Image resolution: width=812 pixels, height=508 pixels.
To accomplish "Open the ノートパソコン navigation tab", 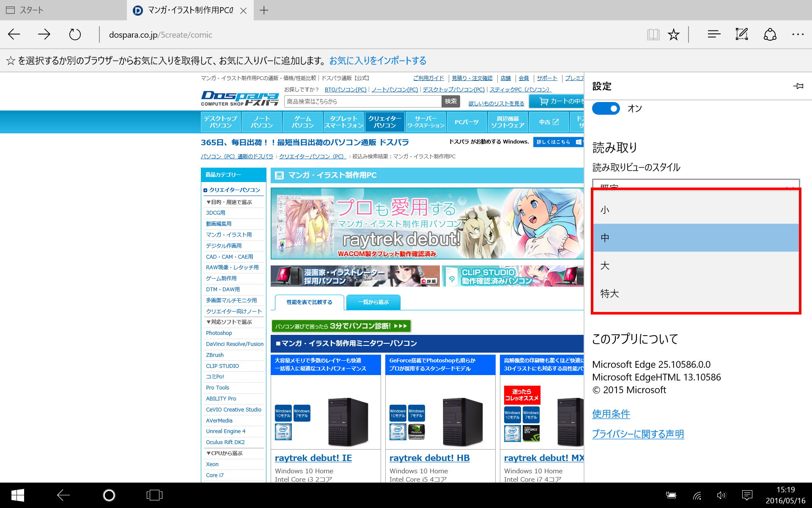I will (262, 122).
